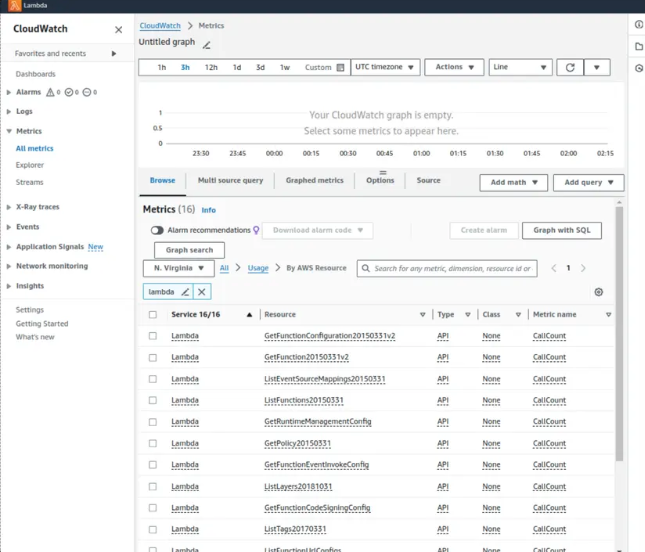Collapse the Metrics section in sidebar

click(9, 131)
